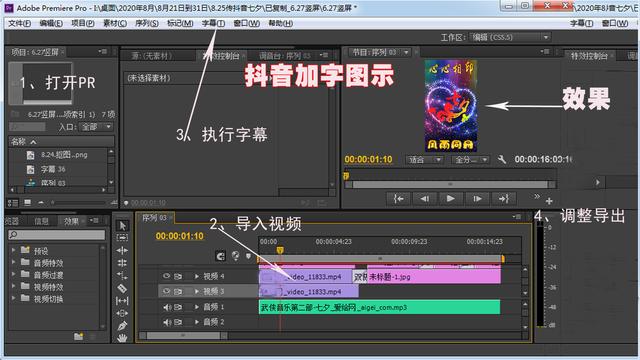640x360 pixels.
Task: Hide the 视频 3 track output
Action: [x=166, y=291]
